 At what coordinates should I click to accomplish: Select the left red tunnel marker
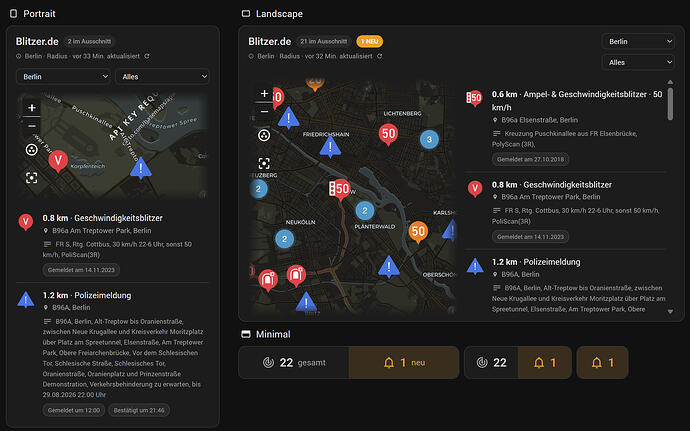tap(268, 280)
